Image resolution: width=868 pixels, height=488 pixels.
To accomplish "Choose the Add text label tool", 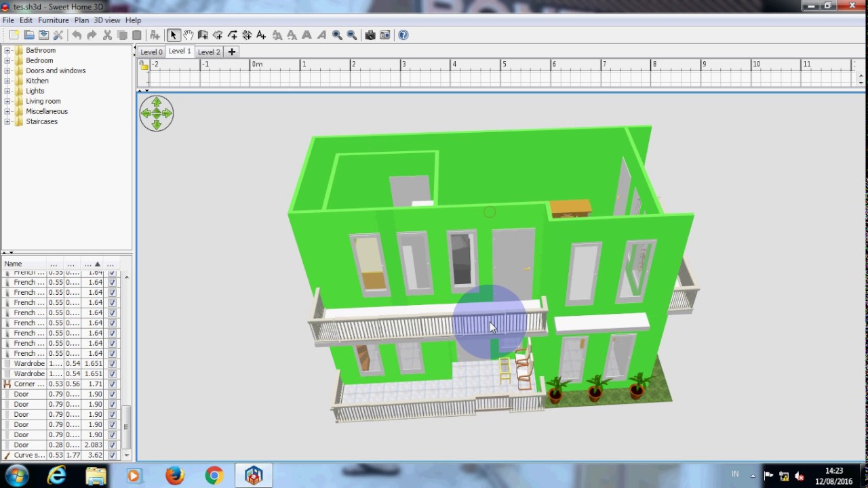I will 261,35.
